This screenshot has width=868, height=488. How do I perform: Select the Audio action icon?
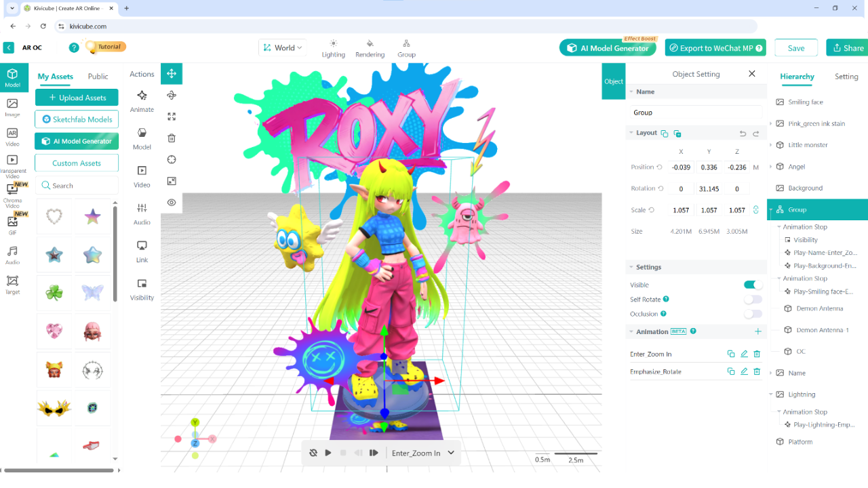coord(142,209)
